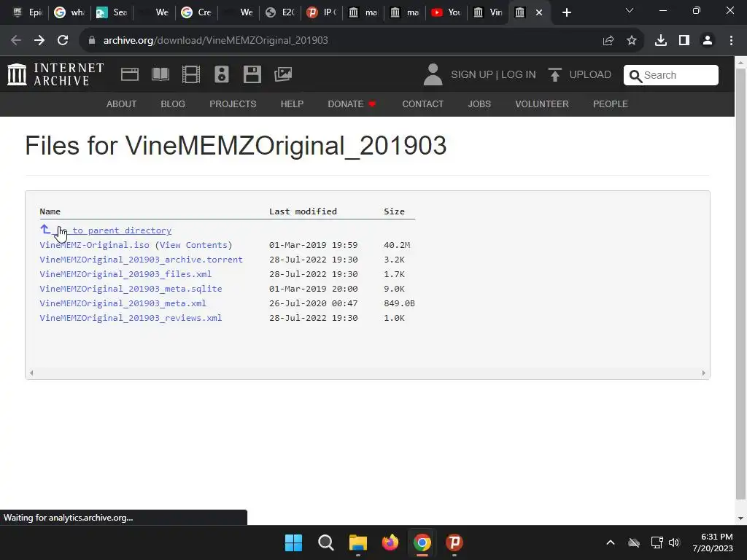Open the JOBS menu item
This screenshot has width=747, height=560.
tap(479, 104)
